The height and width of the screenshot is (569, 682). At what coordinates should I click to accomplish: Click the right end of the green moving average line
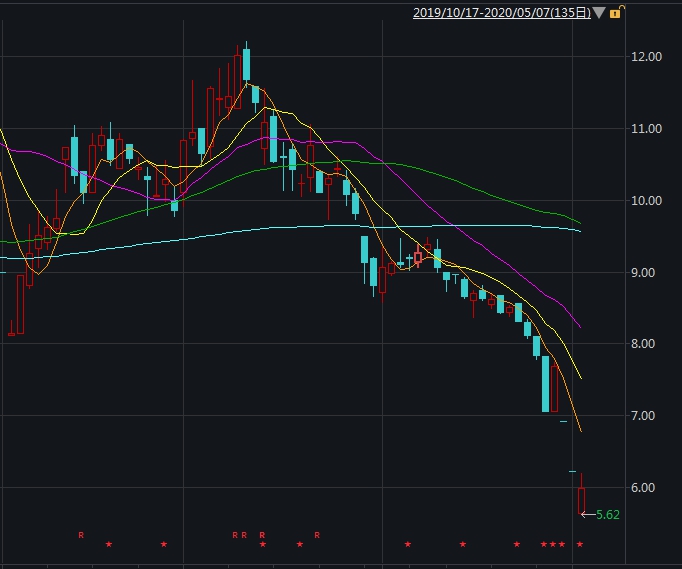580,222
